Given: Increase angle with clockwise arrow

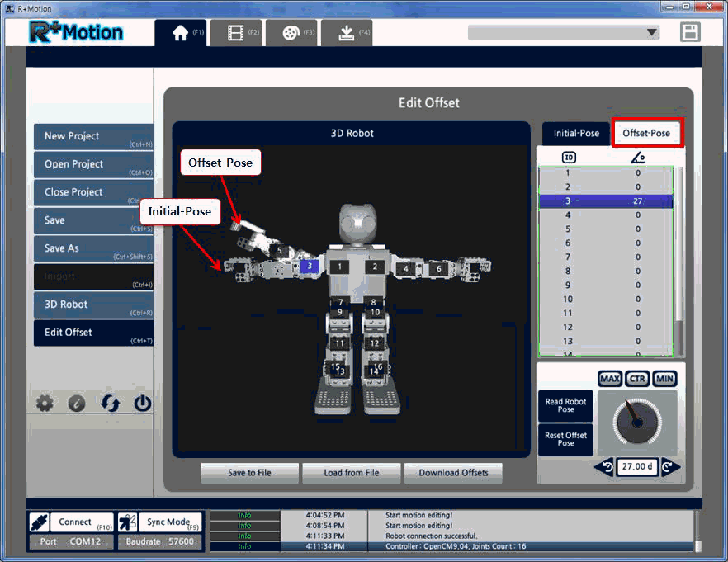Looking at the screenshot, I should click(670, 466).
